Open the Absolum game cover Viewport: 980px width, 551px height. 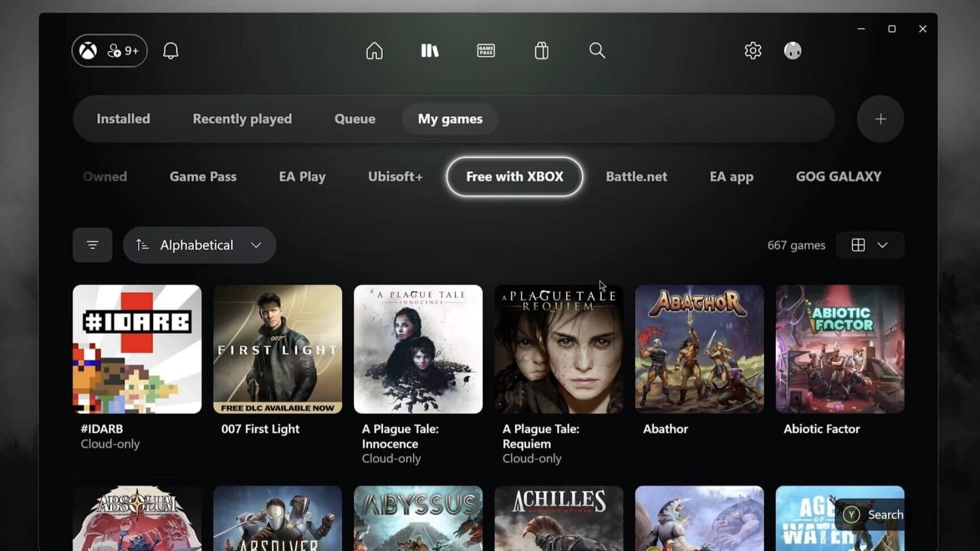[x=137, y=518]
